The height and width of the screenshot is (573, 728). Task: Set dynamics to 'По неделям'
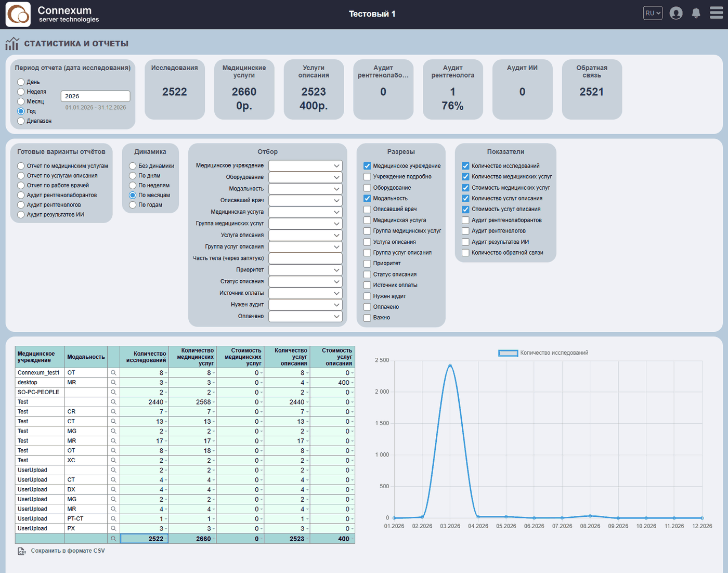133,186
